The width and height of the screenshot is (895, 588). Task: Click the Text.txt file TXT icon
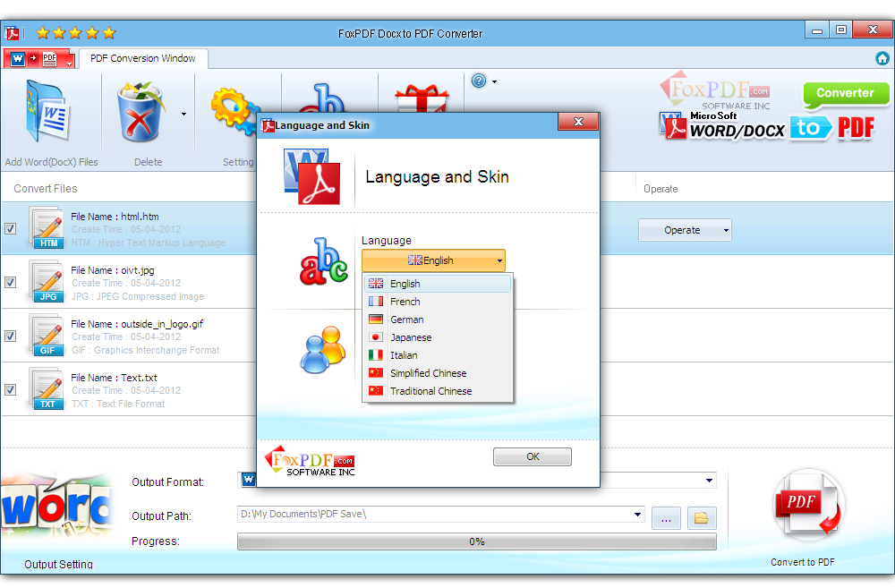click(x=47, y=389)
